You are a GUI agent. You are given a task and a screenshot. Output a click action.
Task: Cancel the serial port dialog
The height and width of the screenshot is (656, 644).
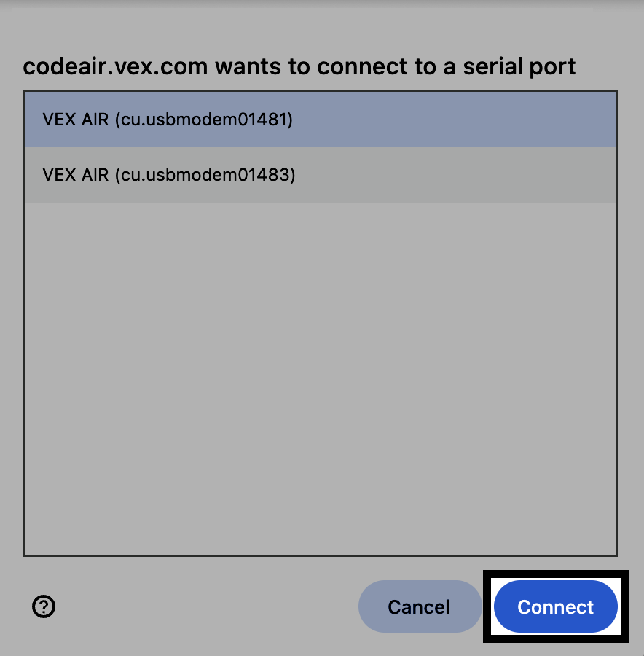click(x=419, y=606)
